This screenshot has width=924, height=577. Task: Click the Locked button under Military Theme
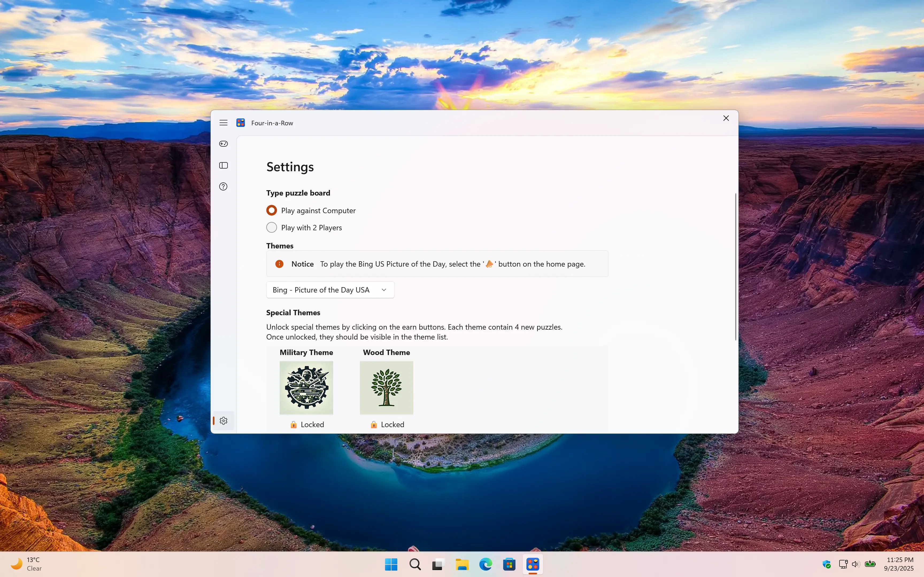click(x=307, y=424)
